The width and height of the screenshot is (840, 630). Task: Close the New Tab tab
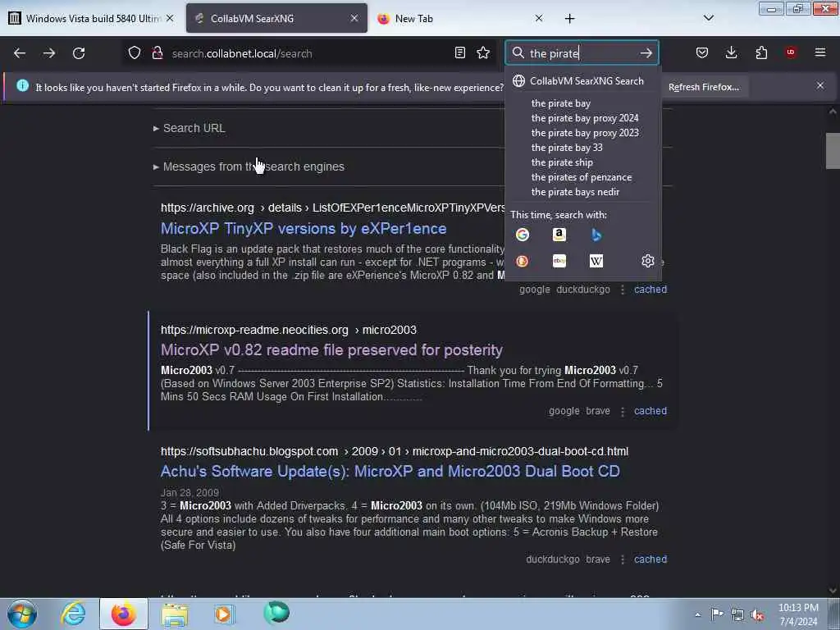(539, 18)
